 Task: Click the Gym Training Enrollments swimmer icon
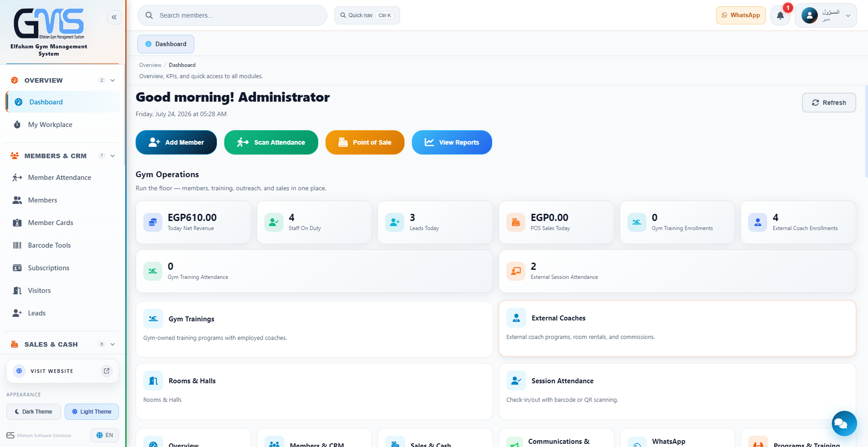[637, 222]
